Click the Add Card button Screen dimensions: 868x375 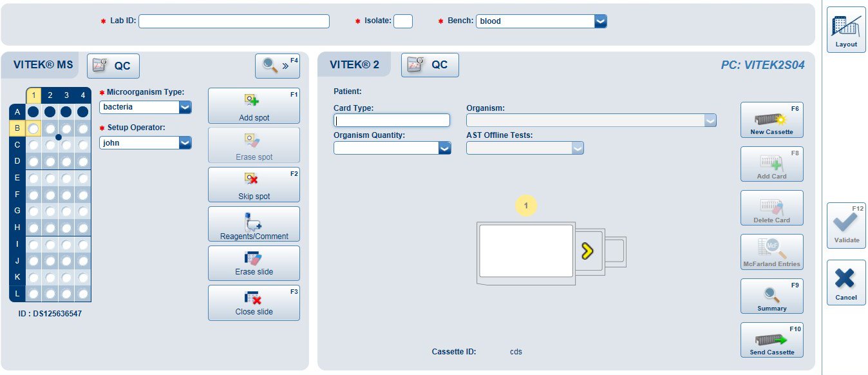click(x=772, y=164)
